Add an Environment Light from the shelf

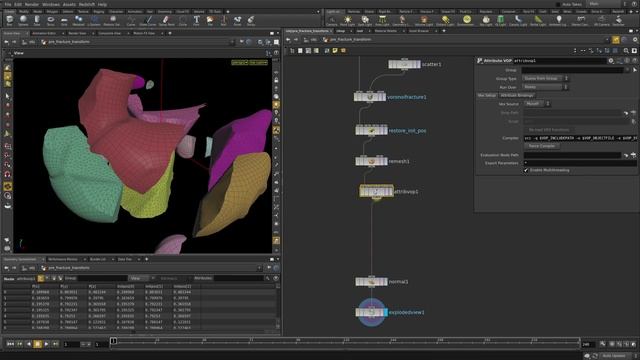point(466,20)
